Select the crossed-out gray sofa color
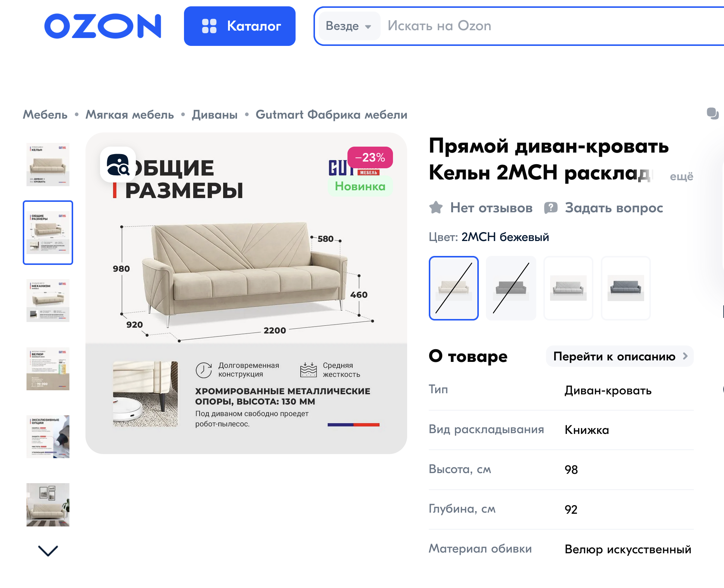The width and height of the screenshot is (724, 588). click(x=511, y=288)
